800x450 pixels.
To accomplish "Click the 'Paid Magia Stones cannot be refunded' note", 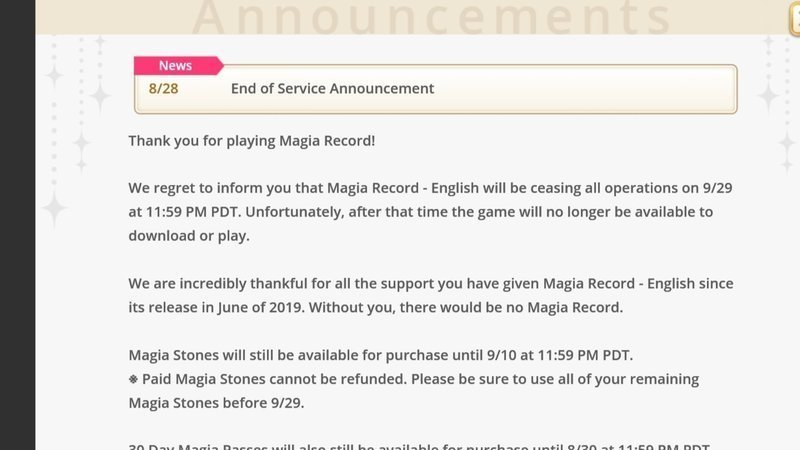I will point(414,379).
